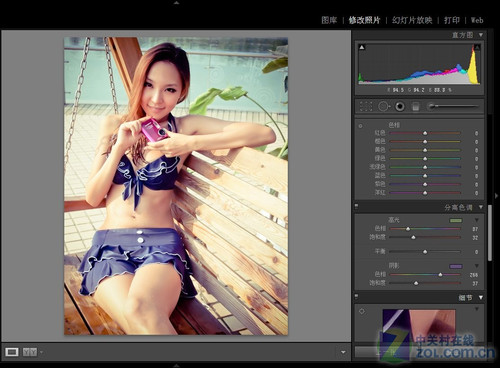Click the detail zoom preview thumbnail
The width and height of the screenshot is (500, 368).
(419, 325)
